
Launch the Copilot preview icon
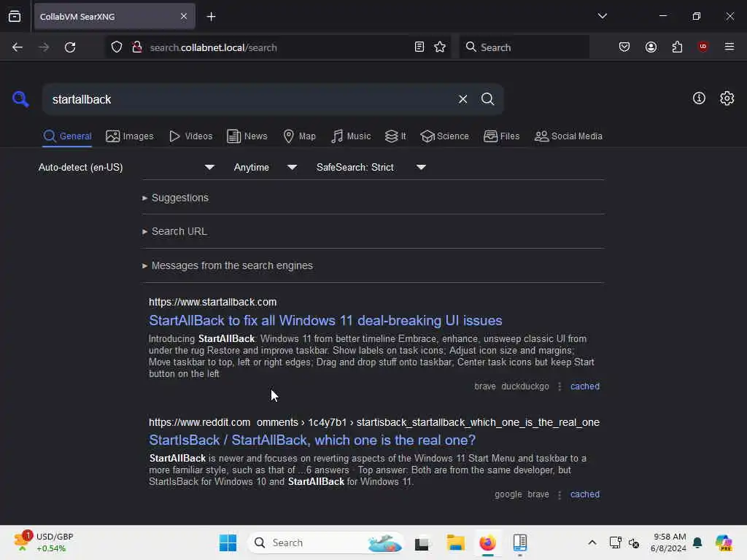coord(724,542)
